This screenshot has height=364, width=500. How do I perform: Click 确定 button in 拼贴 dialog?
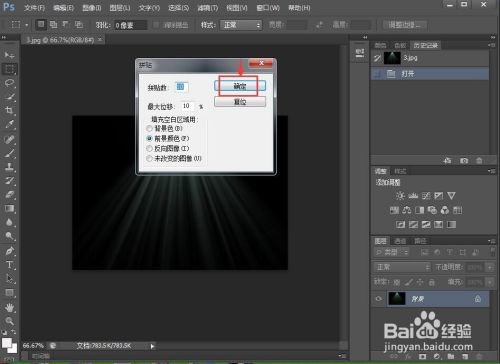[240, 86]
